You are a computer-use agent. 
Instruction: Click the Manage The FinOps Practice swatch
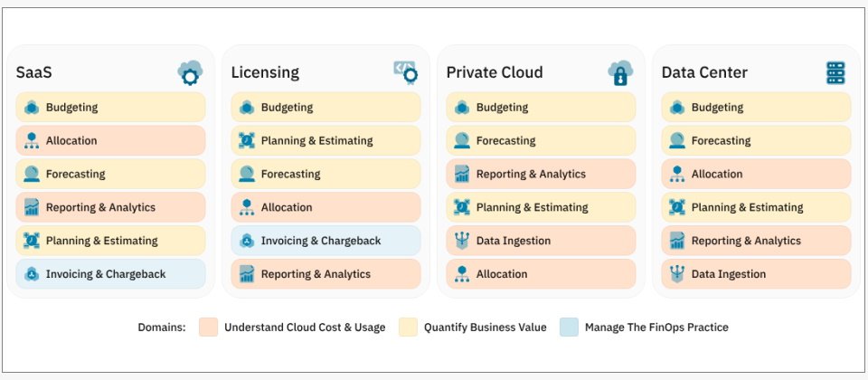569,328
